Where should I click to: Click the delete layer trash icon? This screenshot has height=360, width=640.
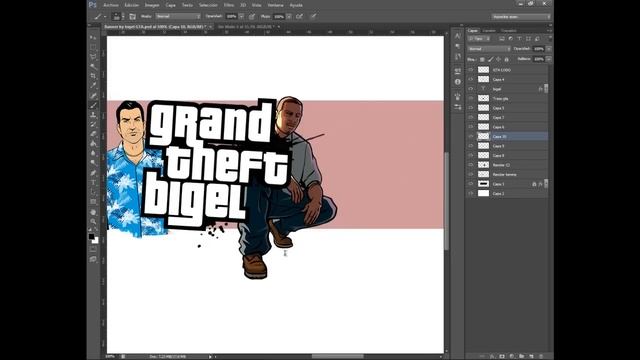coord(541,356)
